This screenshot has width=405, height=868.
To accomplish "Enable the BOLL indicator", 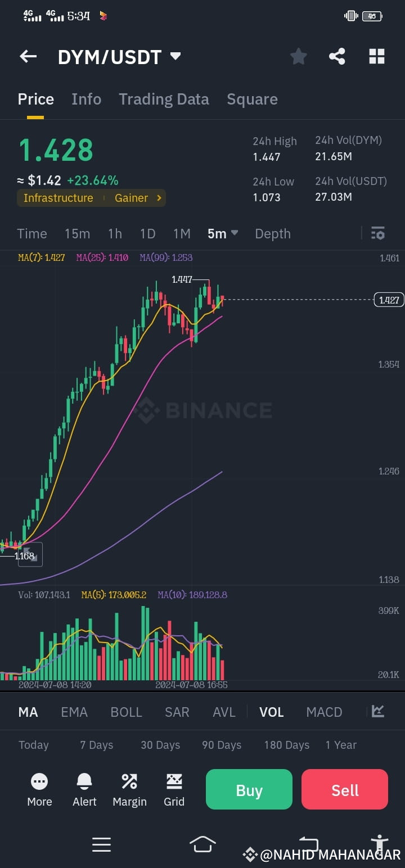I will click(126, 712).
